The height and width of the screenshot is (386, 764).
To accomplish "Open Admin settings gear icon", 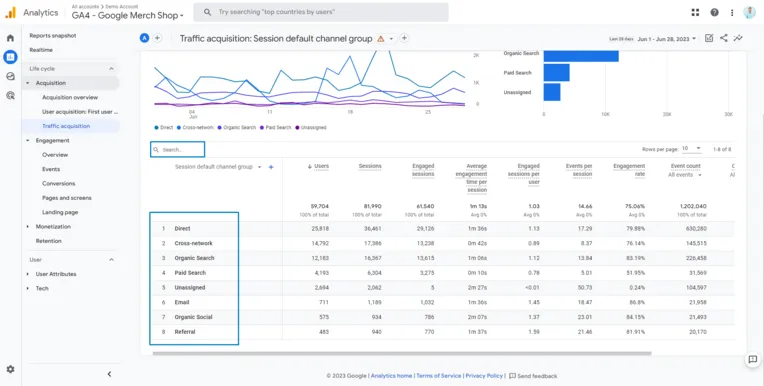I will pyautogui.click(x=10, y=369).
